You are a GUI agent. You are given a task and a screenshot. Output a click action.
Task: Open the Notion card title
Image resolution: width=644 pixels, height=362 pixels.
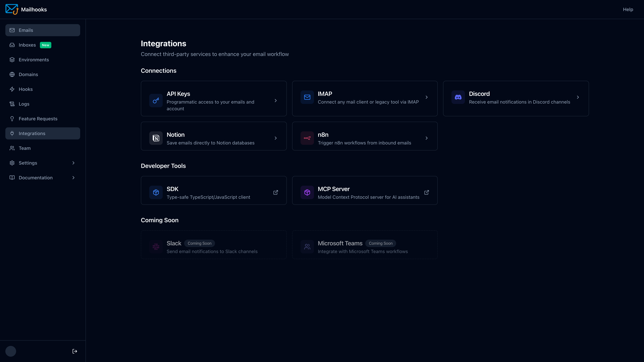pos(175,135)
